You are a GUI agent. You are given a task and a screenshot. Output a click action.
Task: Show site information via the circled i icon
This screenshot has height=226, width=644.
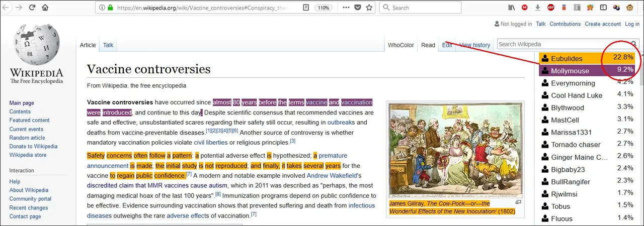tap(102, 8)
